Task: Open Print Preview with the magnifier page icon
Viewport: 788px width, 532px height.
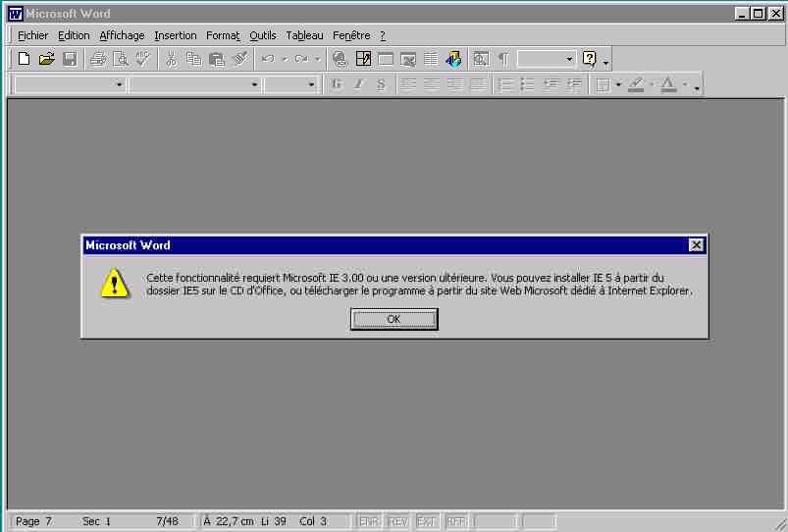Action: pyautogui.click(x=121, y=59)
